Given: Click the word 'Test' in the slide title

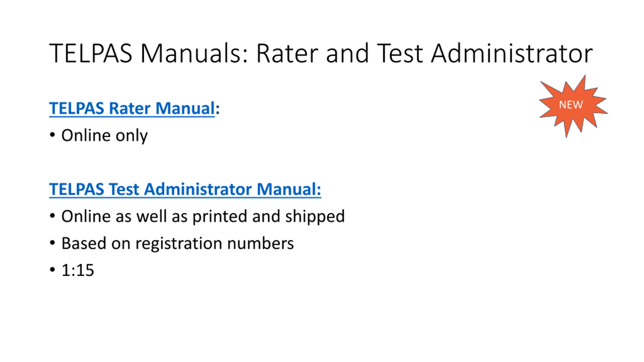Looking at the screenshot, I should coord(400,53).
